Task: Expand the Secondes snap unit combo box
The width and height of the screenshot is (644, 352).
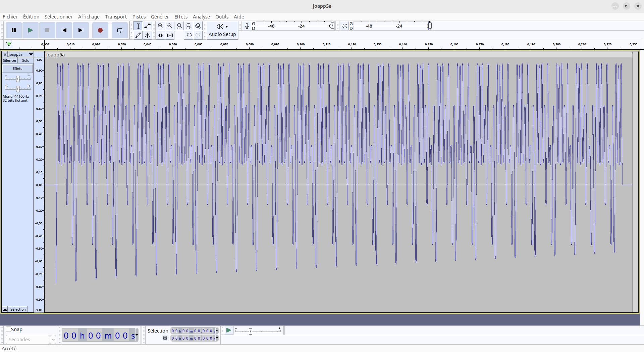Action: pos(53,340)
